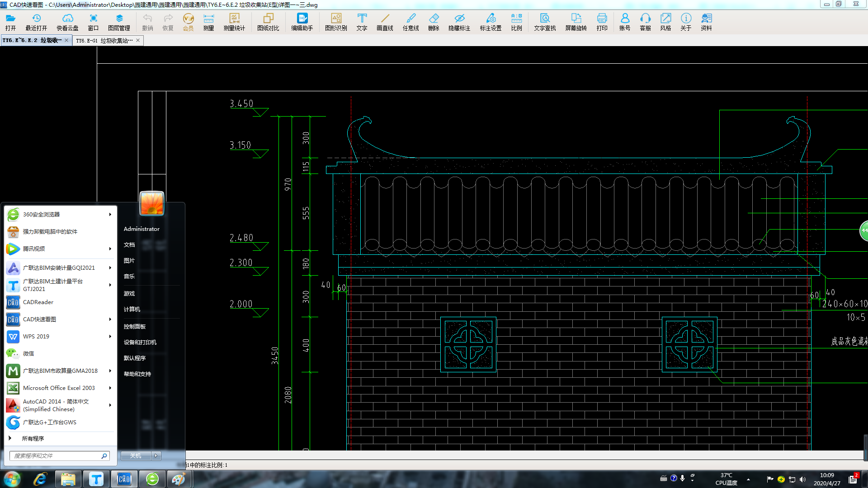Screen dimensions: 868x488
Task: Launch CADReader from the Start menu
Action: tap(60, 302)
